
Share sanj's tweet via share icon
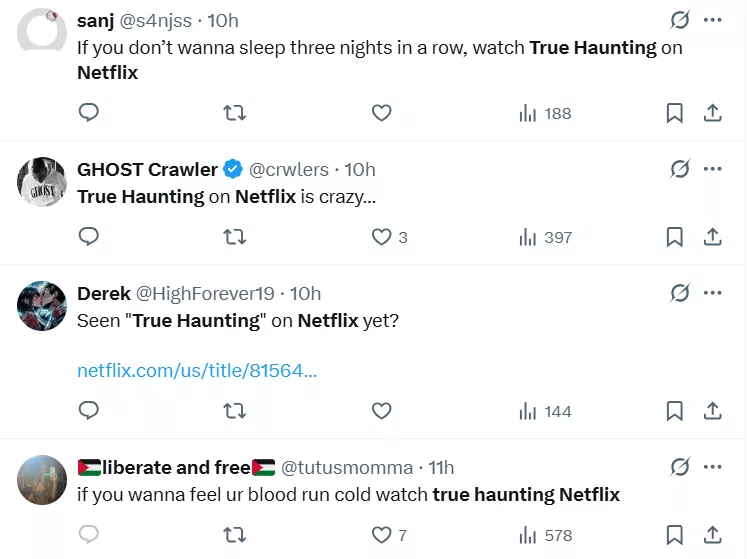712,113
